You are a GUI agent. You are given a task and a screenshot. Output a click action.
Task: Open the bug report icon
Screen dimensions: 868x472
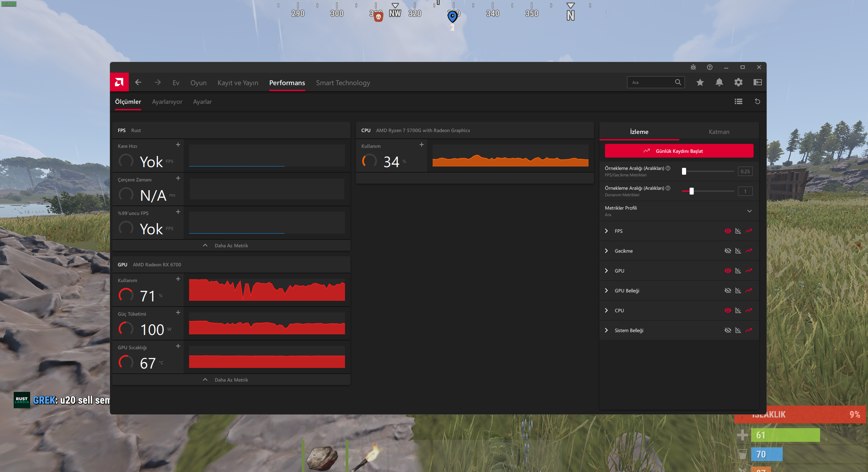[693, 67]
